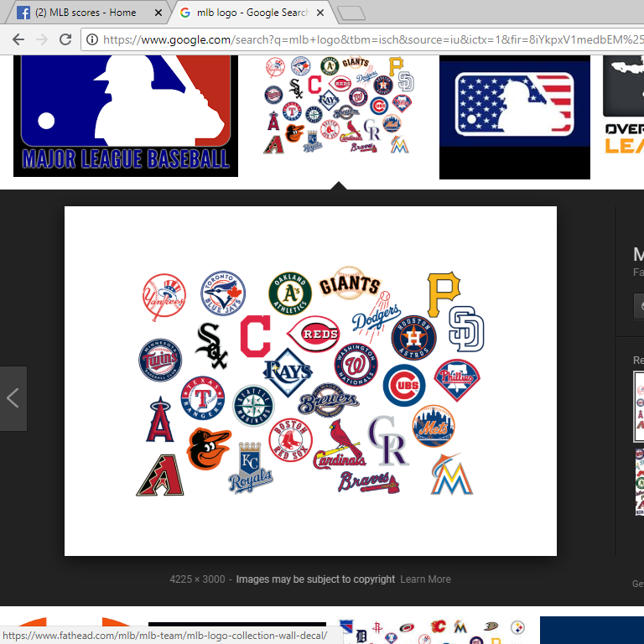
Task: Click the Images may be subject to copyright text
Action: tap(315, 579)
